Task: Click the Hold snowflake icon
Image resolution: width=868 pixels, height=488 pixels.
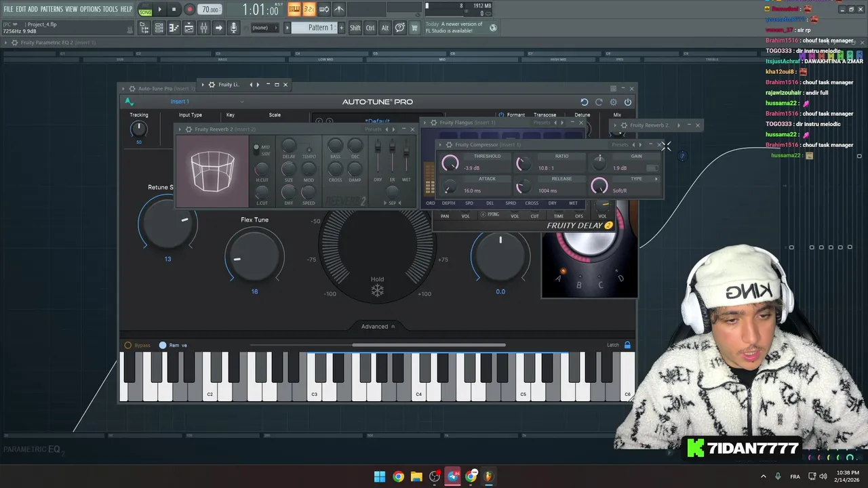Action: click(x=377, y=291)
